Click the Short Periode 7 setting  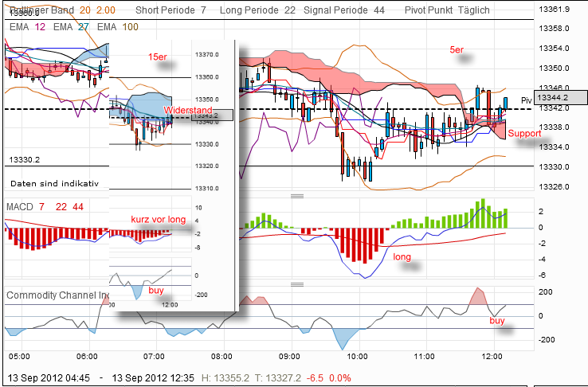click(x=171, y=10)
